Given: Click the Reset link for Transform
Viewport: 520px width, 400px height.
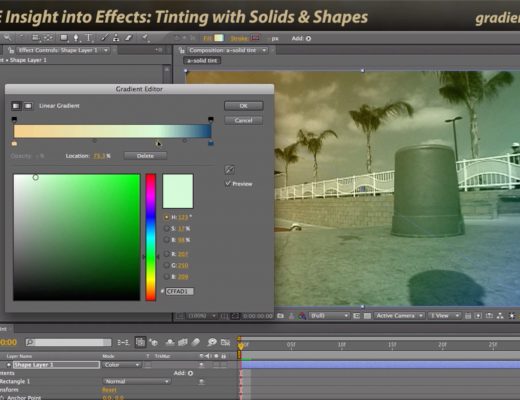Looking at the screenshot, I should [109, 390].
